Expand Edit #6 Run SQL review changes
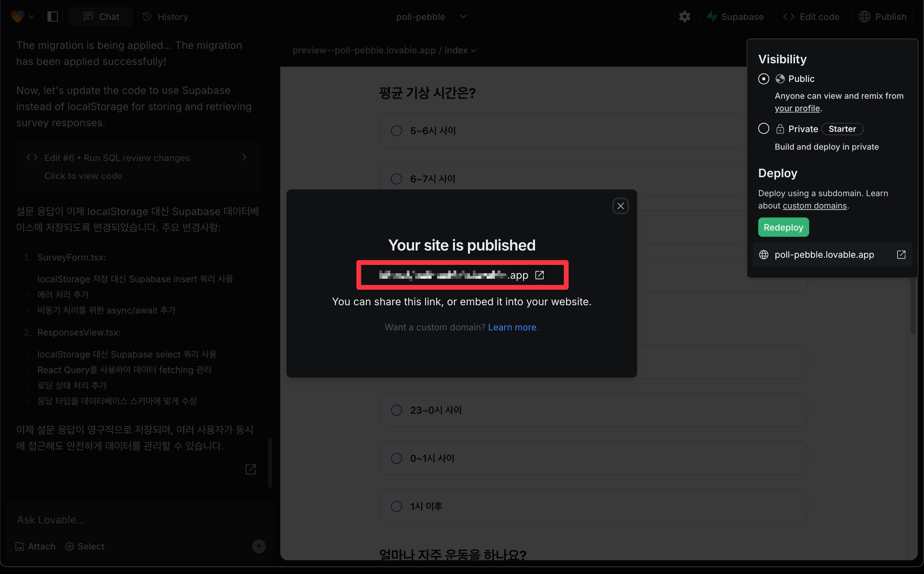 pyautogui.click(x=138, y=167)
